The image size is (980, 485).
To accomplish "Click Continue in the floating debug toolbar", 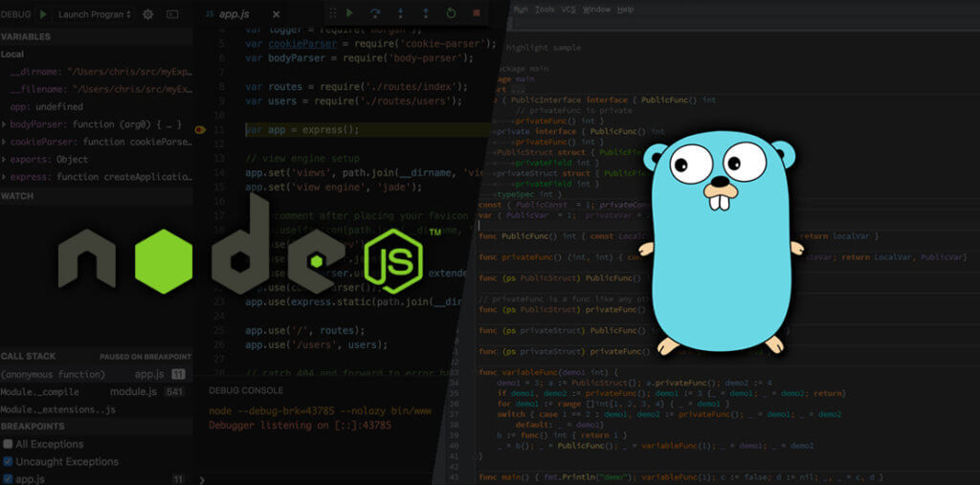I will click(349, 13).
